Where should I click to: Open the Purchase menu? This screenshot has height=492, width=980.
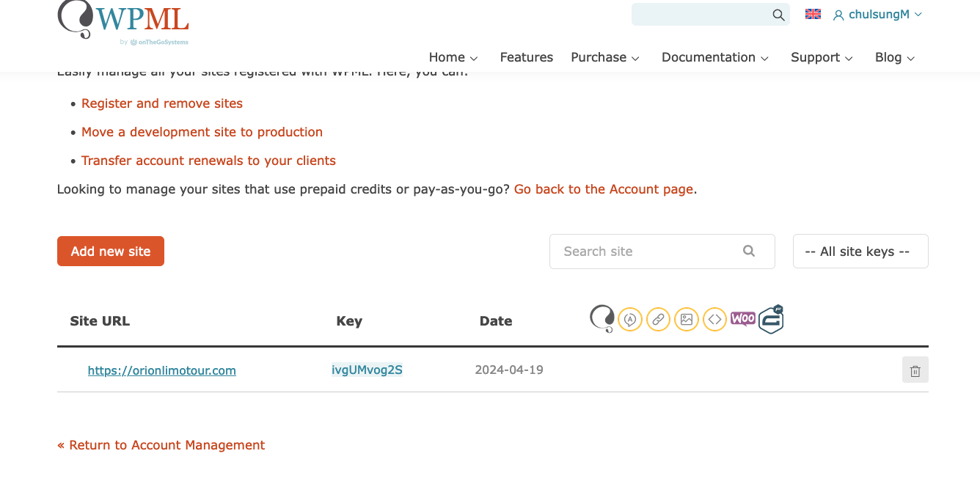click(x=605, y=57)
